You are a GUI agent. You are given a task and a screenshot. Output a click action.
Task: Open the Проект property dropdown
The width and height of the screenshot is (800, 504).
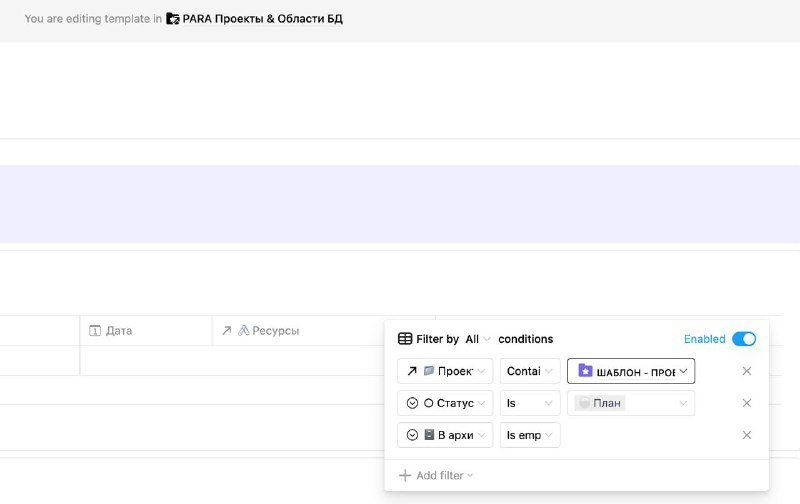tap(445, 371)
